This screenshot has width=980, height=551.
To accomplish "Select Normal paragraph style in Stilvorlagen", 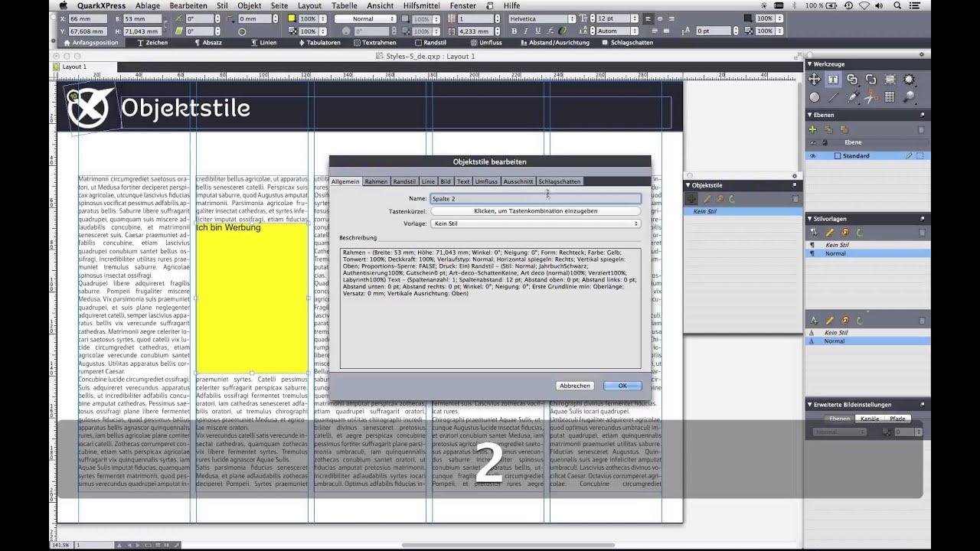I will pos(867,253).
